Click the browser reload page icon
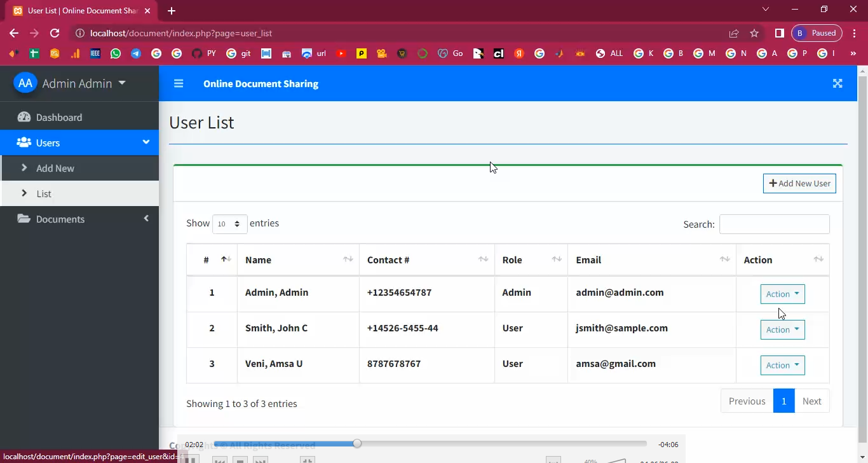The height and width of the screenshot is (463, 868). [x=55, y=33]
